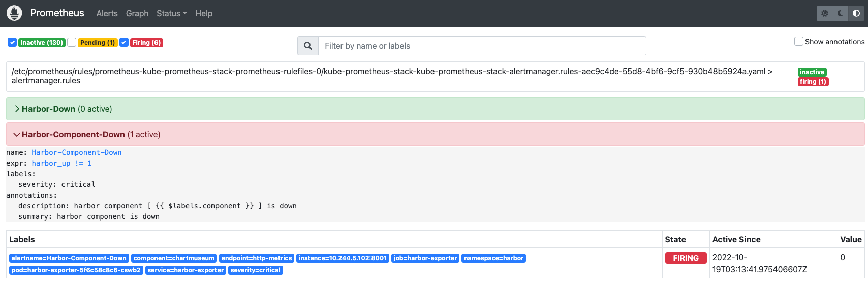Viewport: 868px width, 282px height.
Task: Click the red firing (1) group badge
Action: [813, 82]
